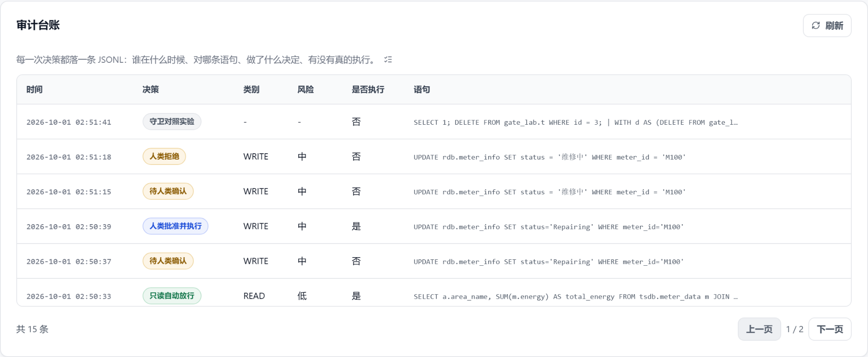Select the 守卫对照实验 decision tag
Screen dimensions: 868x357
click(172, 122)
